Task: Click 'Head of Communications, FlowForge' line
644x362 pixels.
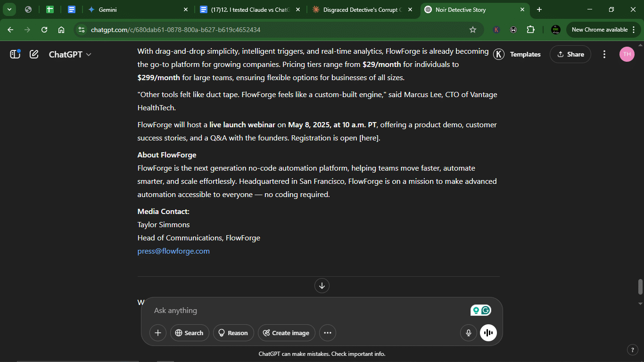Action: coord(198,238)
